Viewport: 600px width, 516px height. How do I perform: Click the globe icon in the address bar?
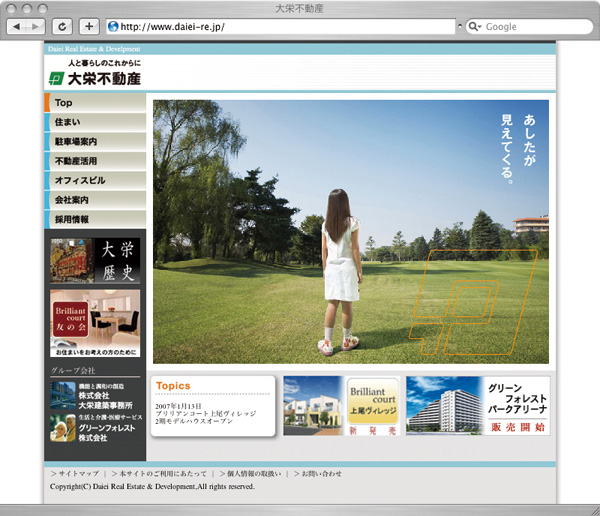point(113,26)
